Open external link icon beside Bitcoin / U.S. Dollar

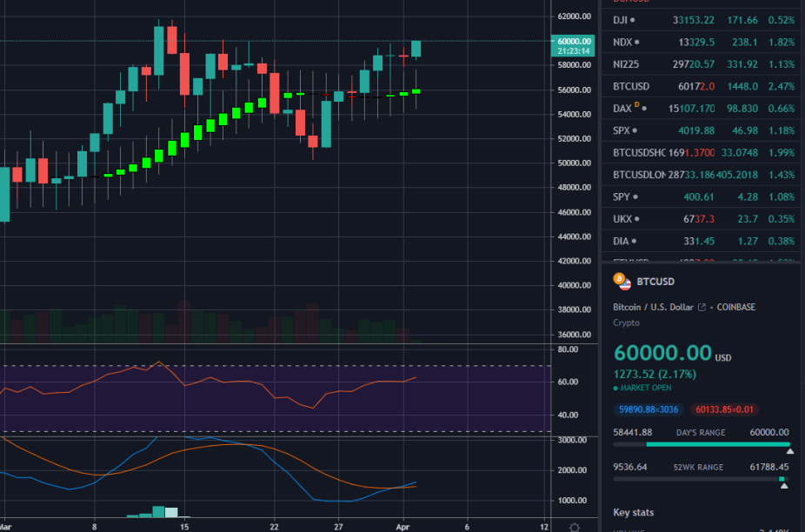702,307
